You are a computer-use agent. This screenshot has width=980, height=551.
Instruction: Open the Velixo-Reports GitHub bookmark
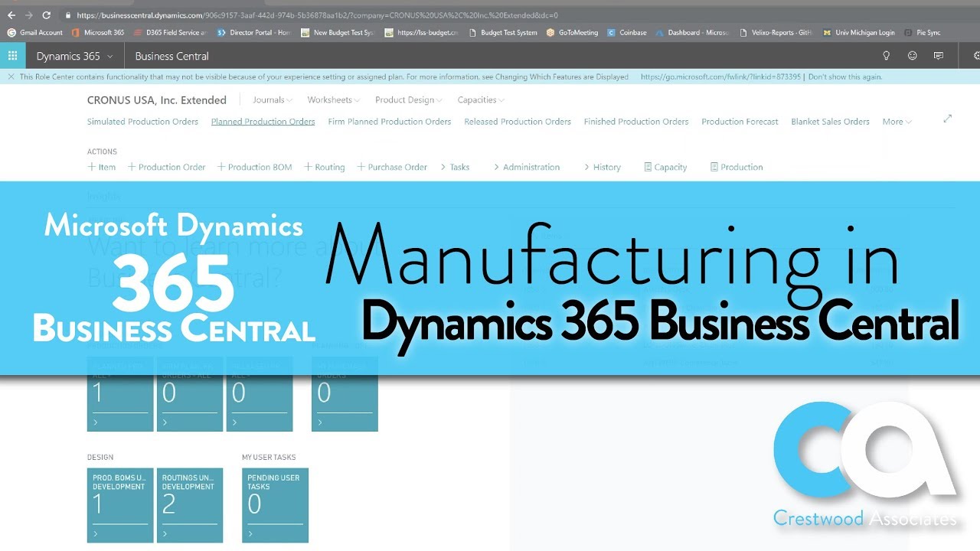pyautogui.click(x=776, y=33)
